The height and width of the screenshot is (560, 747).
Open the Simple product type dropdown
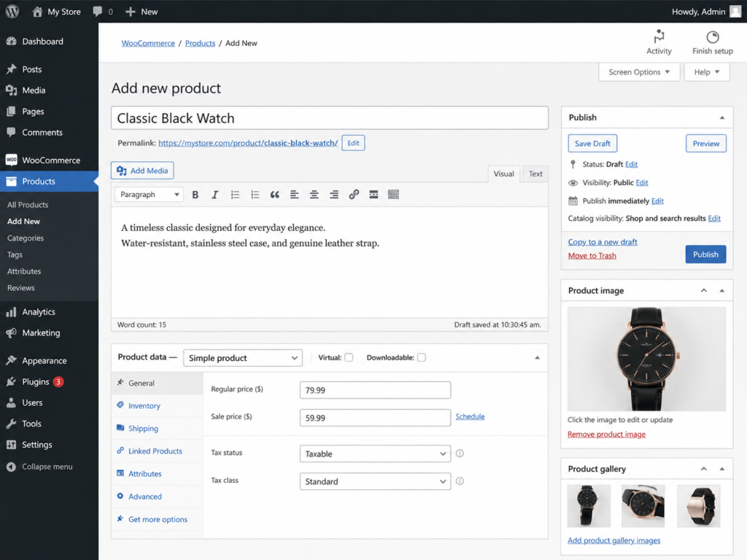pyautogui.click(x=243, y=357)
